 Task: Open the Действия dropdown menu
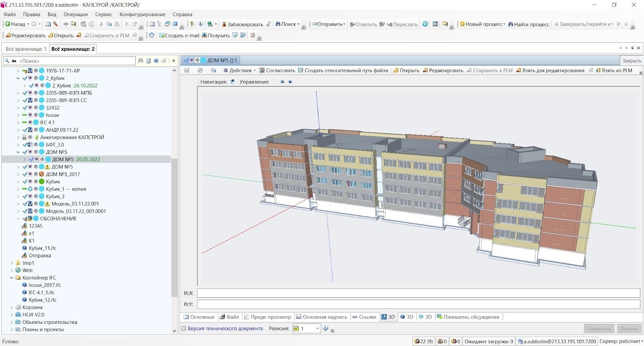click(x=239, y=70)
